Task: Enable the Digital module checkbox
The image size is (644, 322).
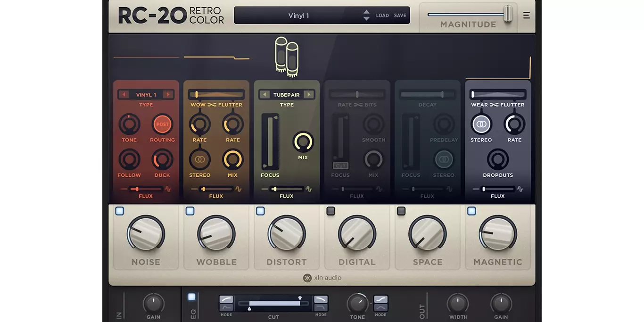Action: (x=331, y=211)
